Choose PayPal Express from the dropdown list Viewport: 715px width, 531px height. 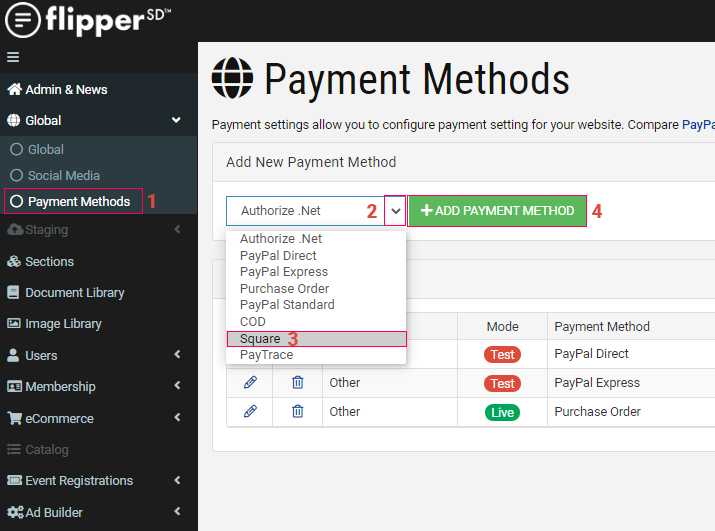[x=316, y=272]
